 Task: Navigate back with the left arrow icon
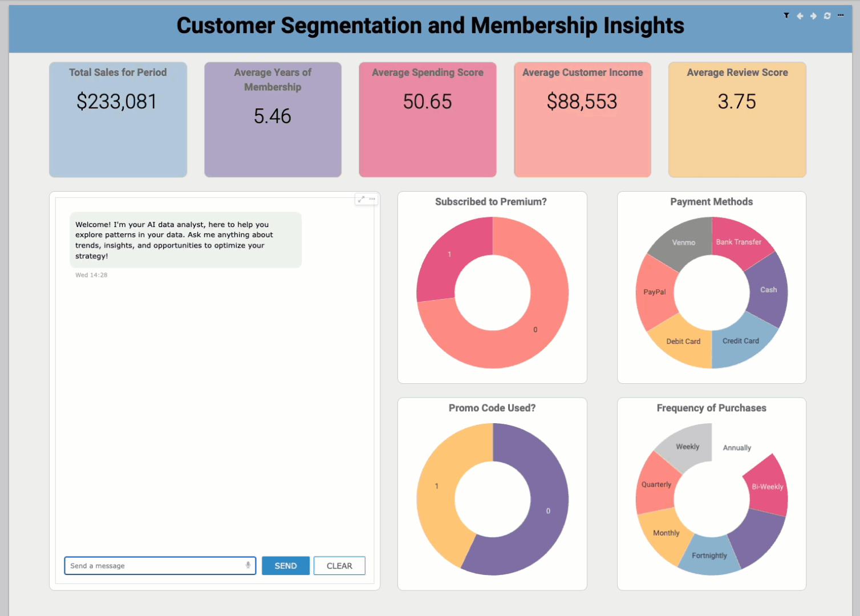point(800,15)
